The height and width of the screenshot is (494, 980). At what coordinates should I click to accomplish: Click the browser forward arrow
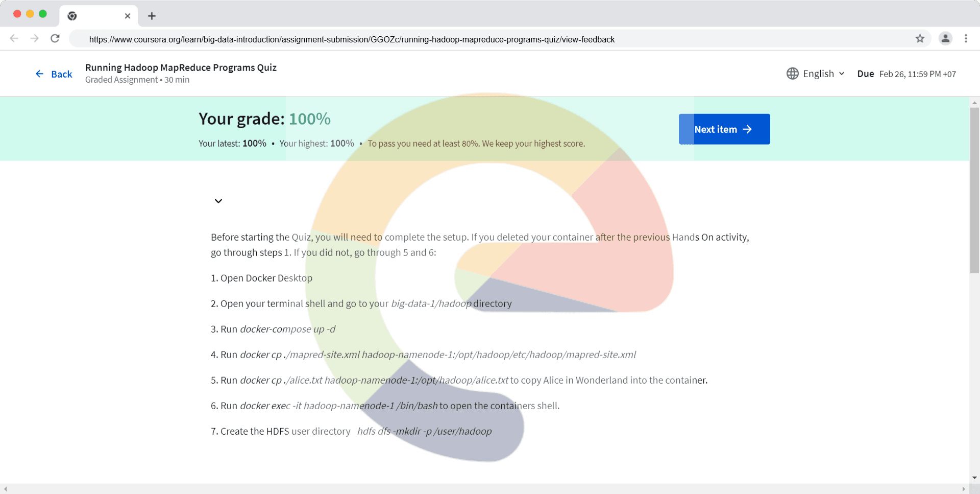[x=34, y=38]
